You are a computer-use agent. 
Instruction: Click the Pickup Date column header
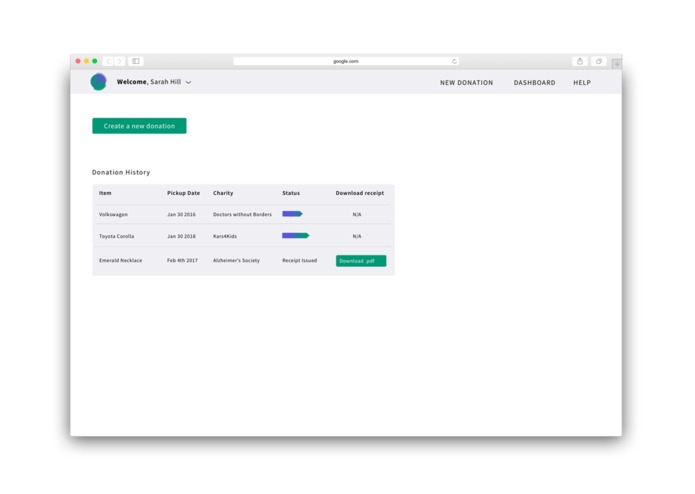tap(184, 193)
